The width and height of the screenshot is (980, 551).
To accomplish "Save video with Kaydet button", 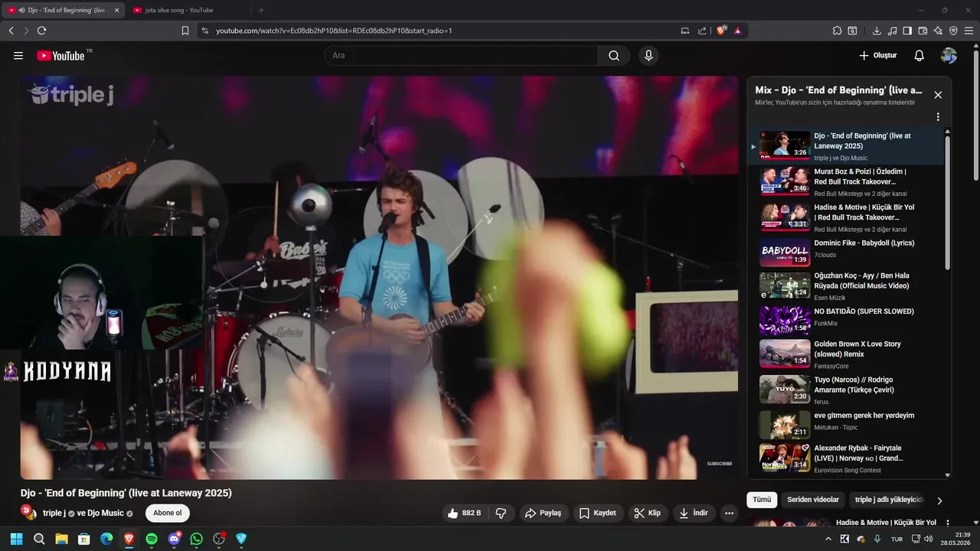I will 597,513.
